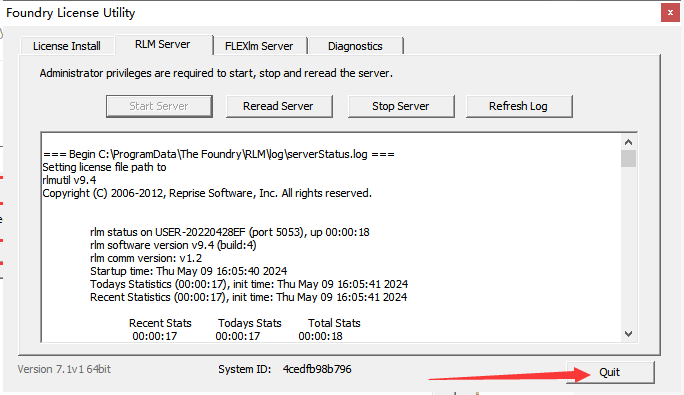The width and height of the screenshot is (684, 395).
Task: Click the System ID value 4cedfb98b796
Action: click(x=317, y=369)
